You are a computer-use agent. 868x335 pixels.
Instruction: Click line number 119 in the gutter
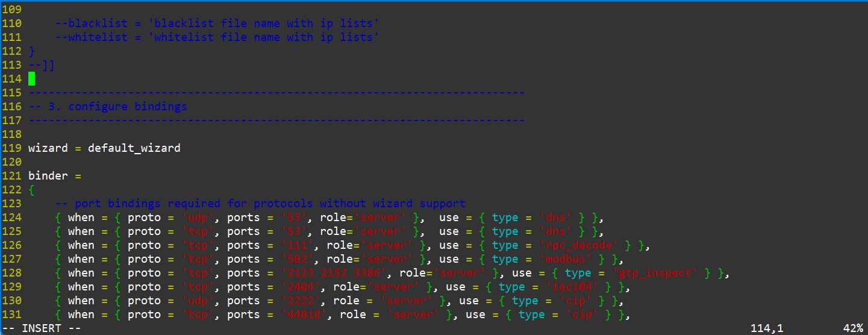tap(12, 148)
